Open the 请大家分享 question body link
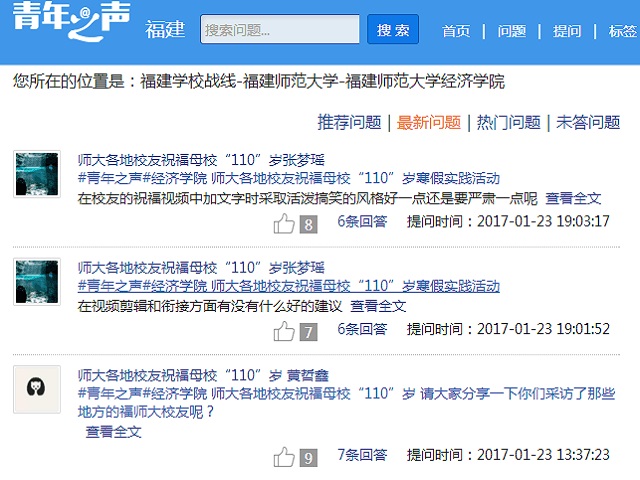This screenshot has width=640, height=480. (x=347, y=402)
